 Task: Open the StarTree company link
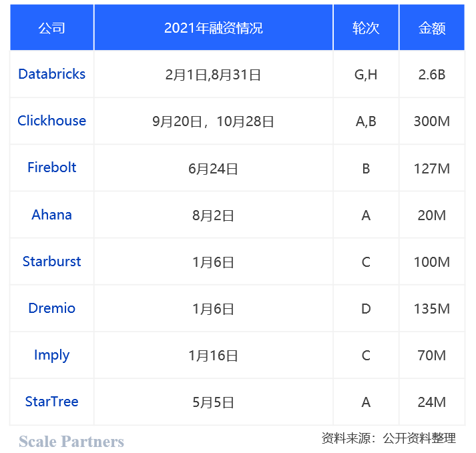point(52,402)
